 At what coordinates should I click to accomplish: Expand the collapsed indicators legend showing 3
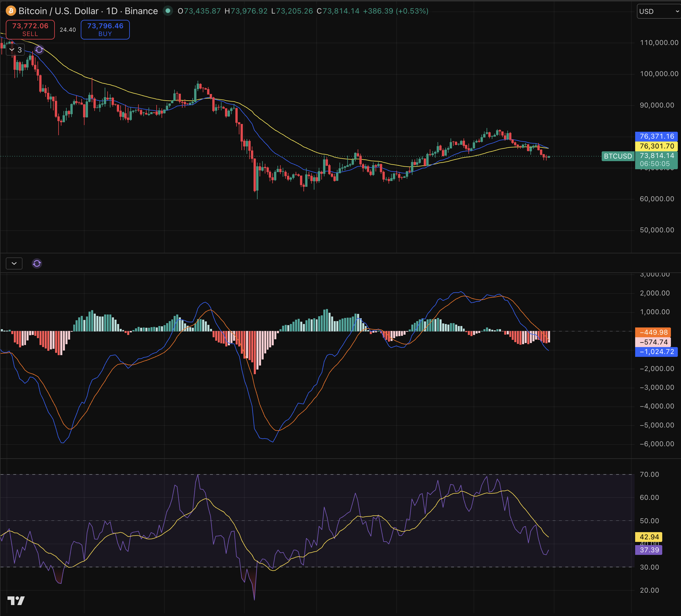click(x=16, y=50)
